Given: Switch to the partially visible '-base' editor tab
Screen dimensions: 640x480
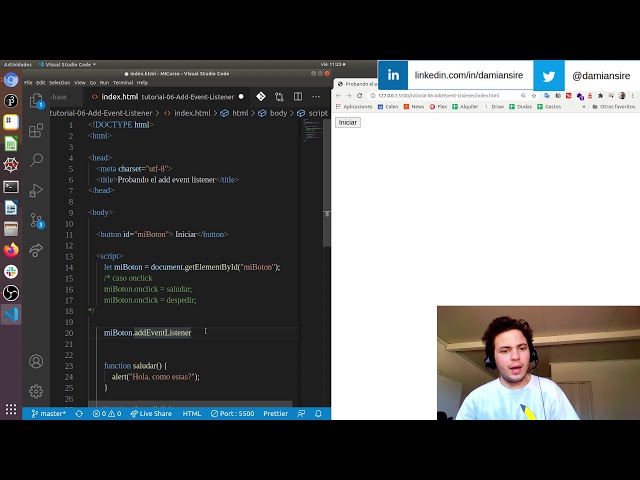Looking at the screenshot, I should [65, 97].
